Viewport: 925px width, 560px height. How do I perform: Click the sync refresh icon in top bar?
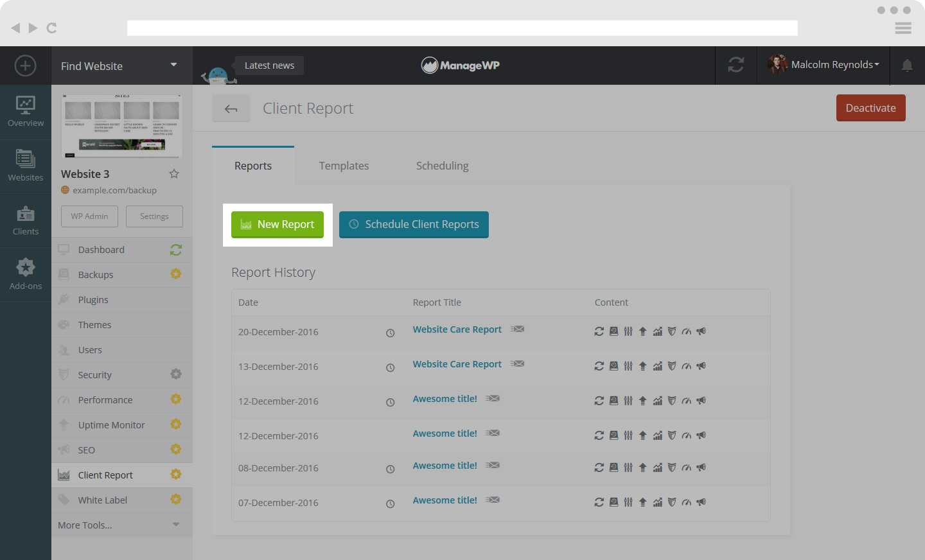736,65
